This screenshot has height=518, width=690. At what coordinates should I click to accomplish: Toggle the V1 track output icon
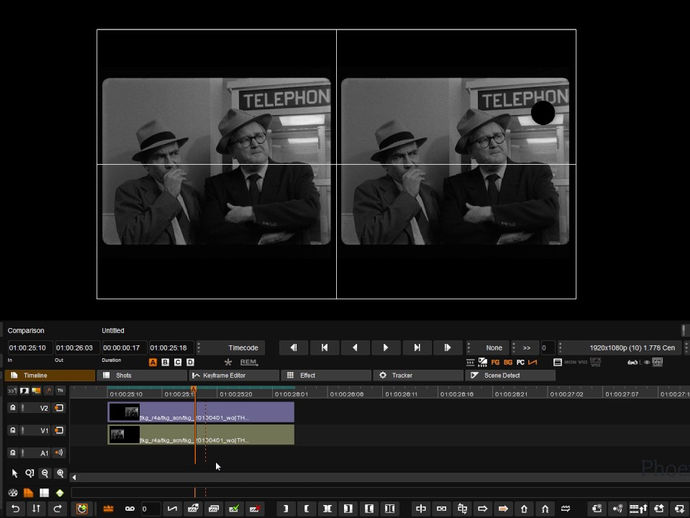coord(59,430)
